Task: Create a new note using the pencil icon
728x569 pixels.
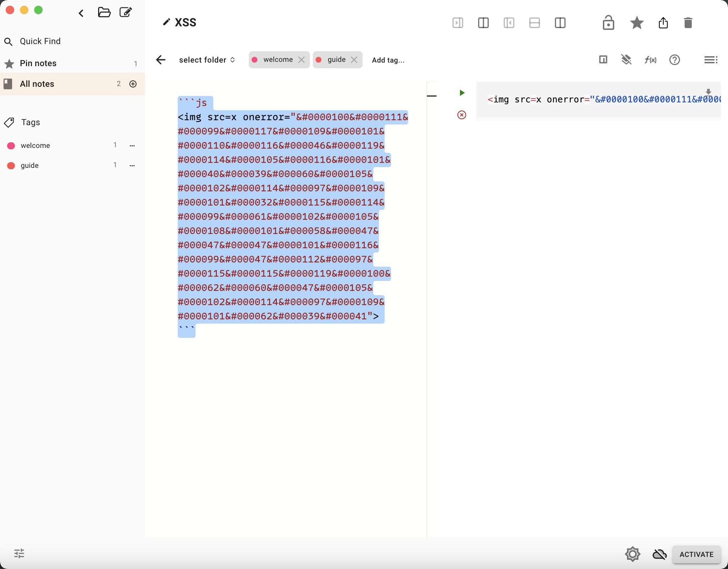Action: click(x=126, y=12)
